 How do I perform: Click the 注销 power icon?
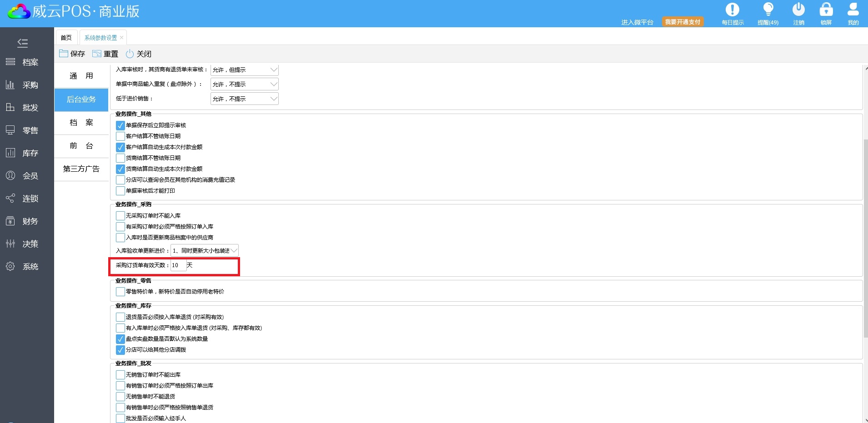(798, 10)
